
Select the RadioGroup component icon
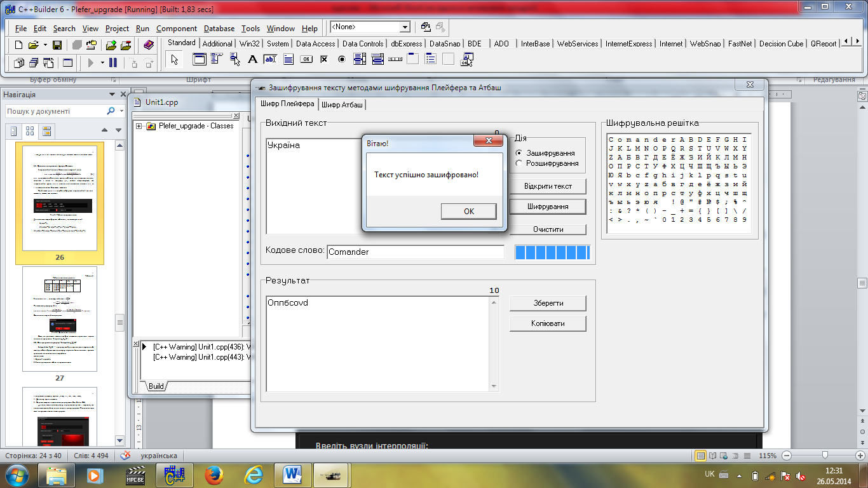[431, 59]
